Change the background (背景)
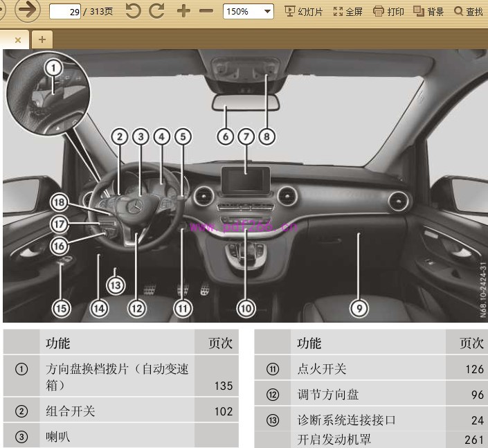 click(428, 12)
